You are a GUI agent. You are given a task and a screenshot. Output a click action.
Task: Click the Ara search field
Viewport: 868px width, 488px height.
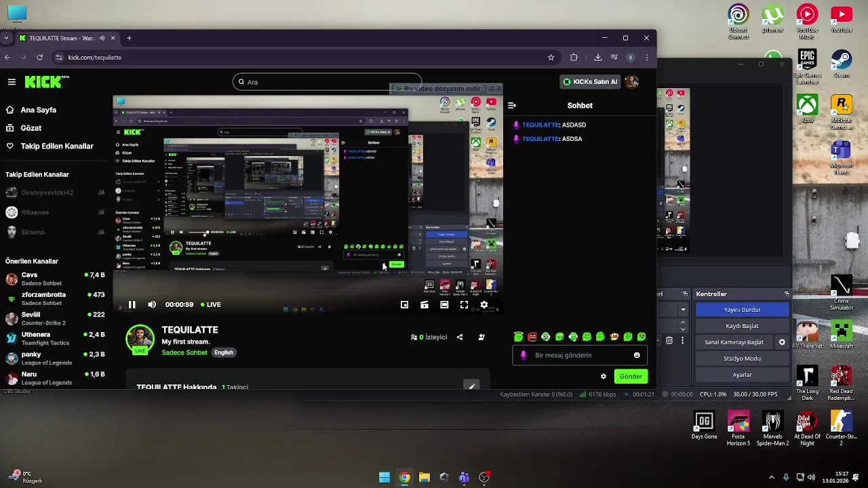[x=327, y=82]
